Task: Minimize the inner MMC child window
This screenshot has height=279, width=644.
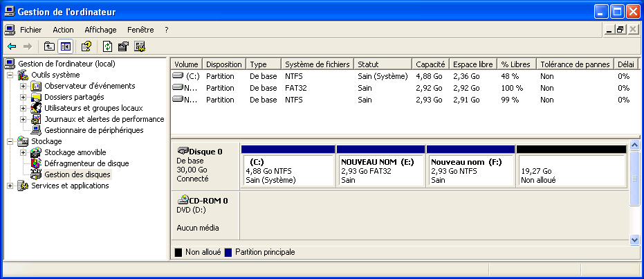Action: [609, 30]
